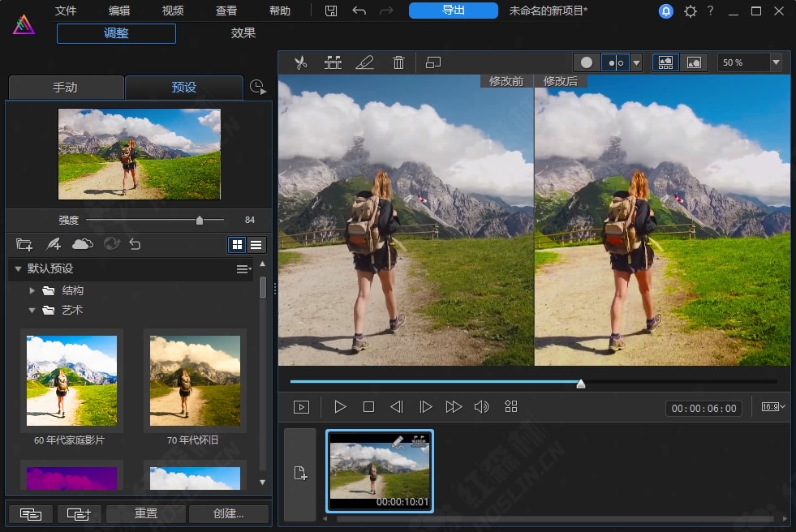Enable side-by-side split compare view
The image size is (796, 532).
pyautogui.click(x=616, y=62)
